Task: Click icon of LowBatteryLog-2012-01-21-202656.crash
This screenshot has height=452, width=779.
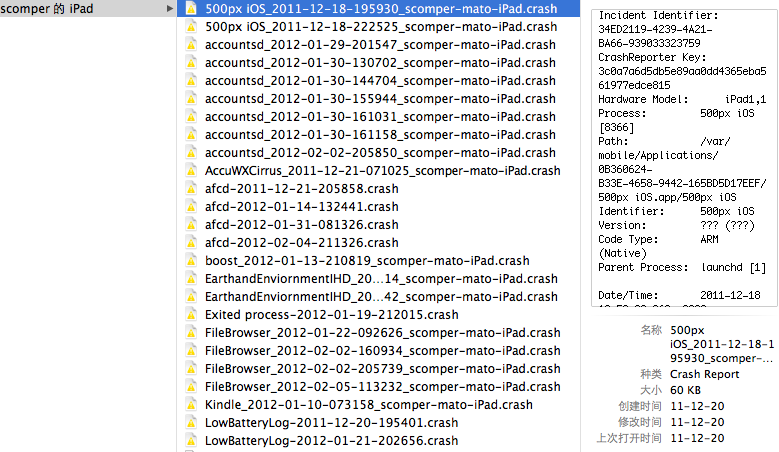Action: pyautogui.click(x=191, y=441)
